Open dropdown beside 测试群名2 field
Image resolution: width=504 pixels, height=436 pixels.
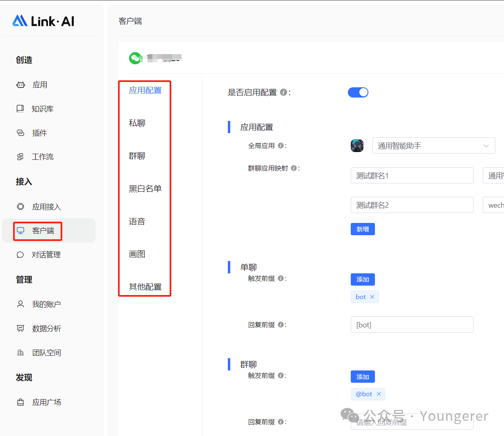(493, 205)
